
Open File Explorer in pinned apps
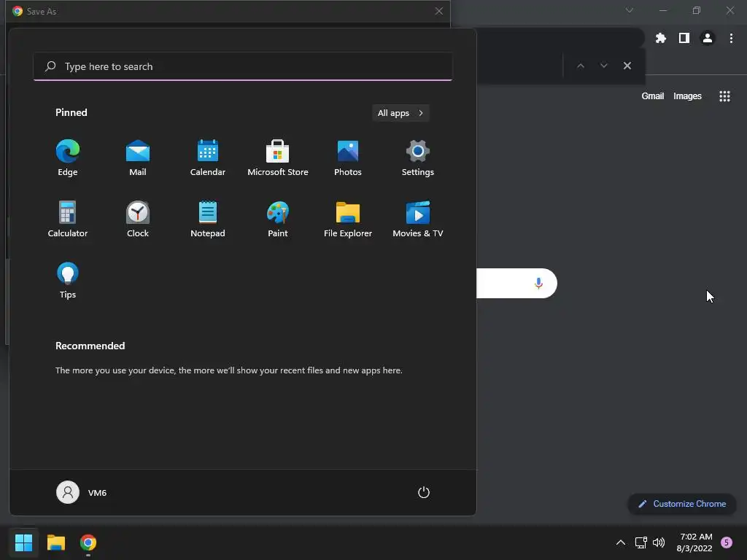tap(348, 219)
